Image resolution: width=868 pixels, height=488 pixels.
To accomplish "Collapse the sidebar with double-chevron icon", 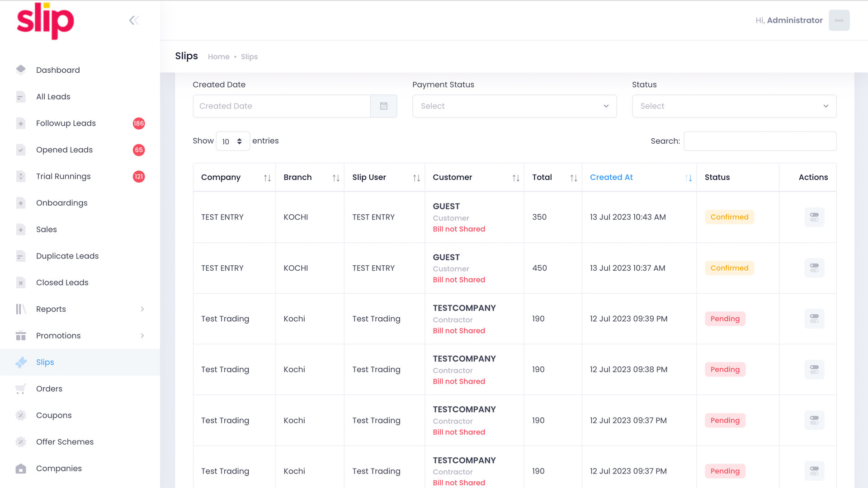I will click(x=134, y=20).
